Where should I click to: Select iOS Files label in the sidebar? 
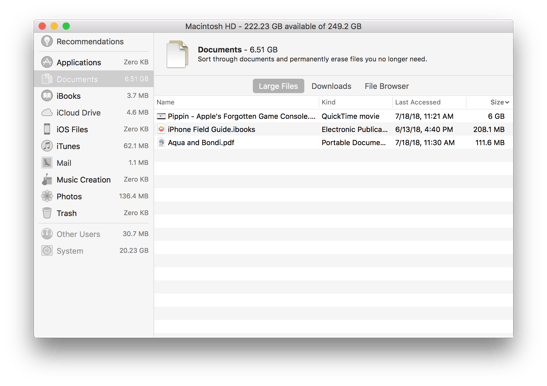(x=72, y=129)
